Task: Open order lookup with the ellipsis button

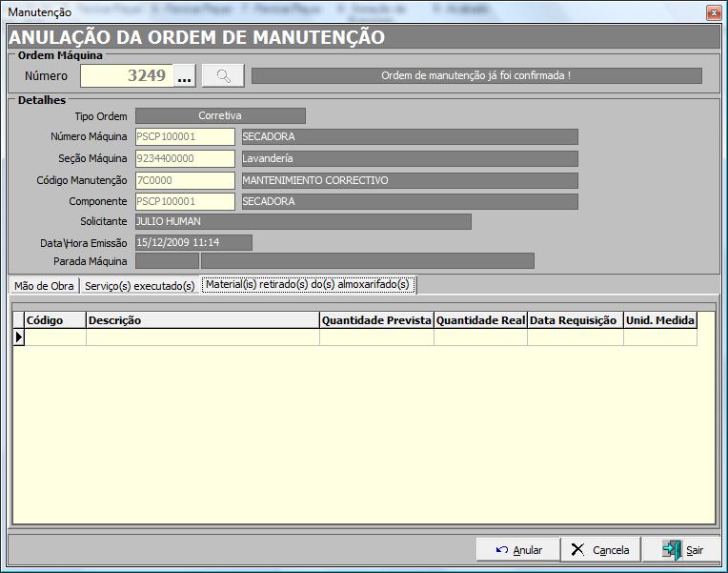Action: 185,75
